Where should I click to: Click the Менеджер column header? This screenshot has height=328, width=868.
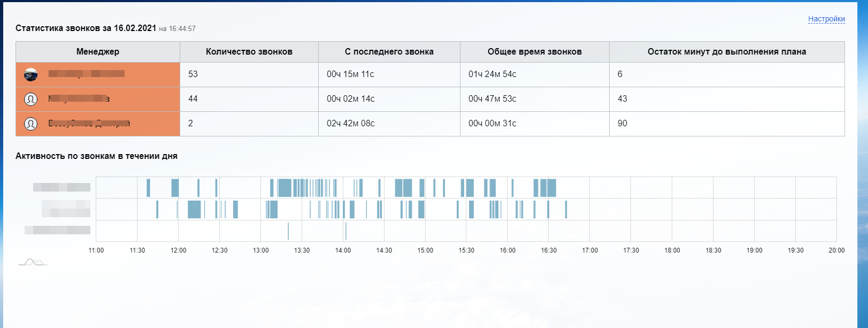tap(98, 52)
